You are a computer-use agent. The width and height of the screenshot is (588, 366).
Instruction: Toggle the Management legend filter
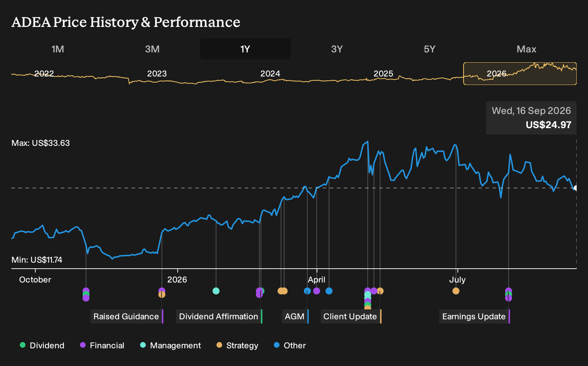coord(171,345)
